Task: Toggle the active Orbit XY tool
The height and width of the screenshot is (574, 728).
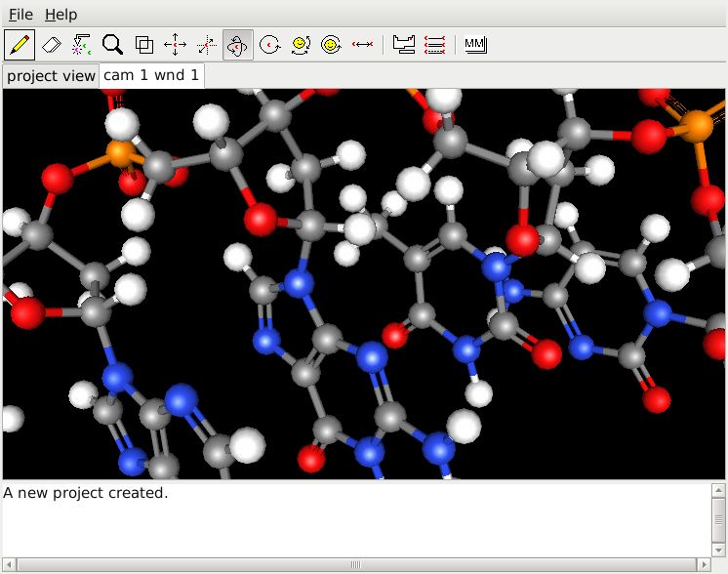Action: click(238, 45)
